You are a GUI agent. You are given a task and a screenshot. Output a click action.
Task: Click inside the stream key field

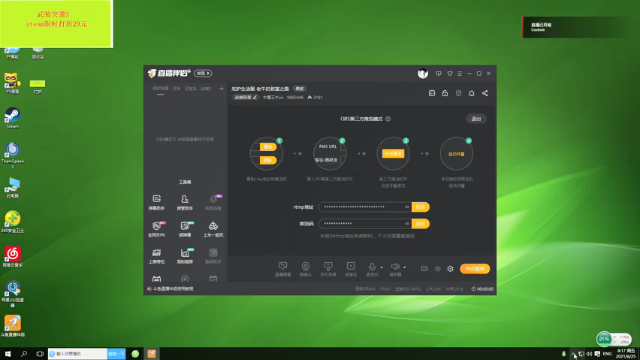click(x=365, y=224)
